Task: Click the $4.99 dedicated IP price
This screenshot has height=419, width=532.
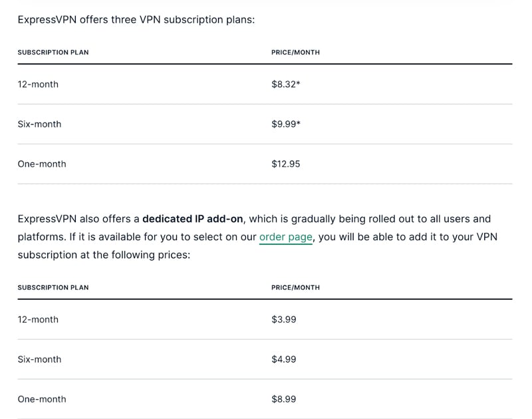Action: [x=284, y=360]
